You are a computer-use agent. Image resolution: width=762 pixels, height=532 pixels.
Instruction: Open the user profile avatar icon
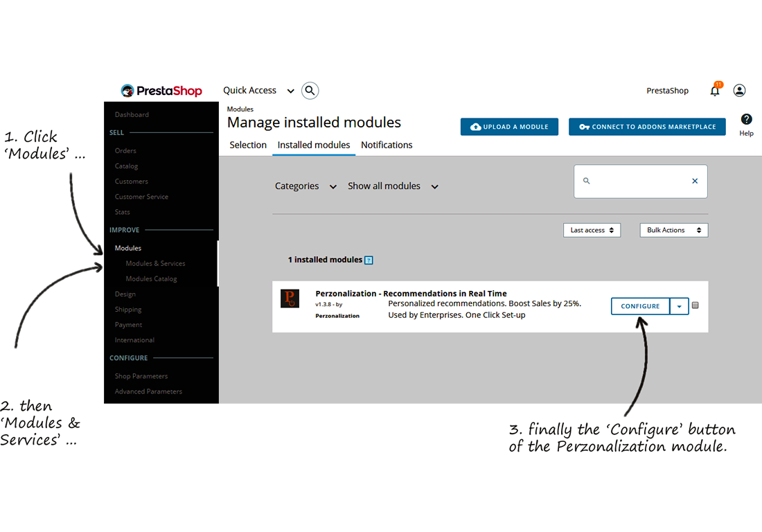click(739, 90)
